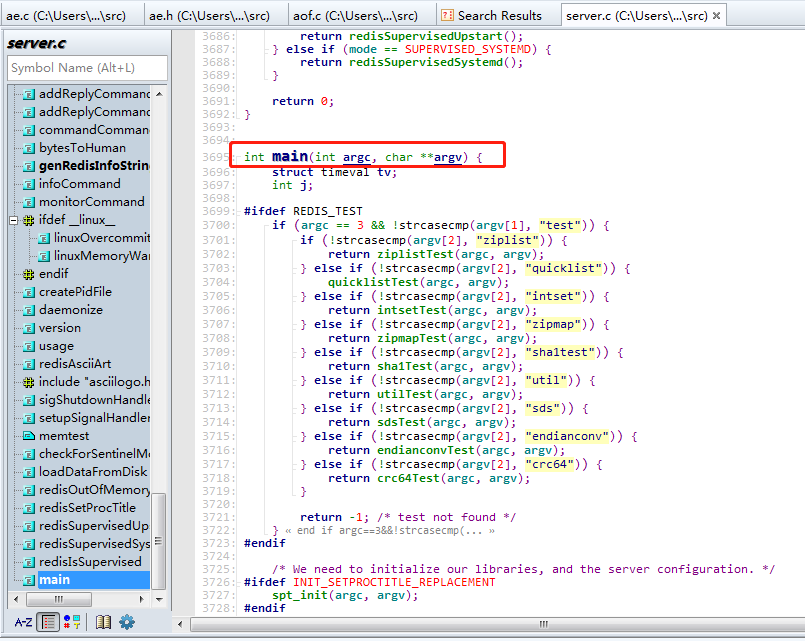Click the hash icon next to endif

(x=29, y=274)
